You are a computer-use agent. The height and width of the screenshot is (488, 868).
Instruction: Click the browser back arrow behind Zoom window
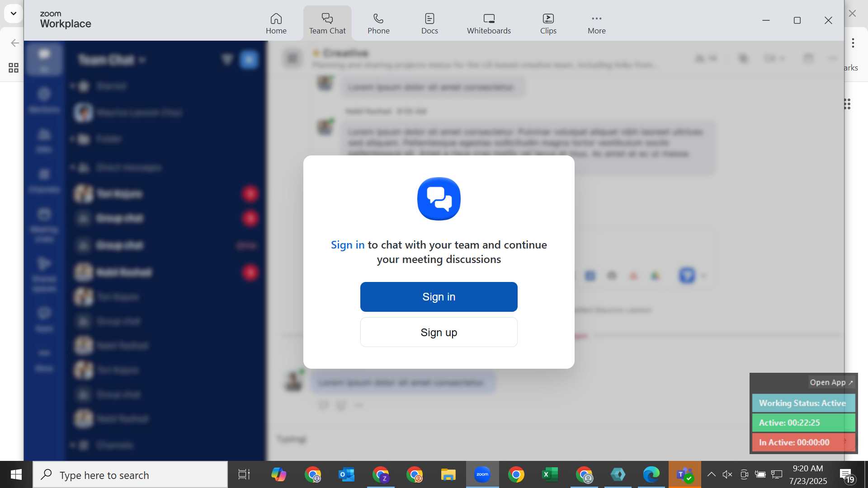(14, 43)
